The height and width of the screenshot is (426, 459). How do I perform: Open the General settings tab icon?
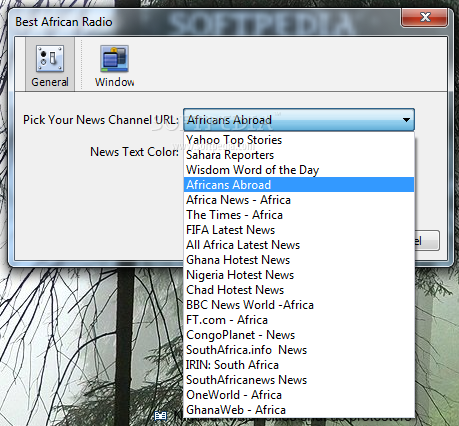click(x=50, y=59)
